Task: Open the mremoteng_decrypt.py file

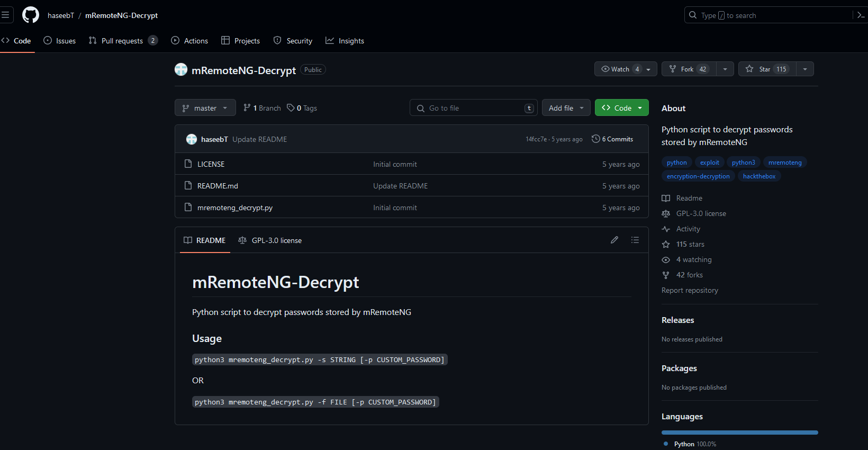Action: [x=235, y=208]
